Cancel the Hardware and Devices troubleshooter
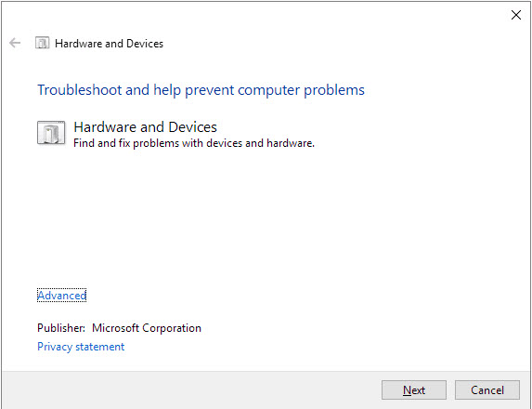This screenshot has width=532, height=409. tap(487, 390)
